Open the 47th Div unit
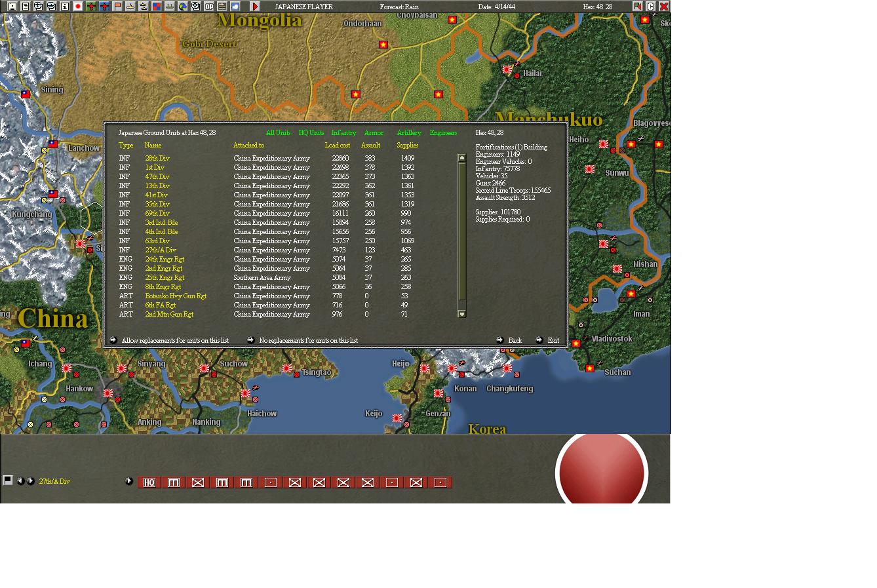The width and height of the screenshot is (877, 588). coord(157,177)
